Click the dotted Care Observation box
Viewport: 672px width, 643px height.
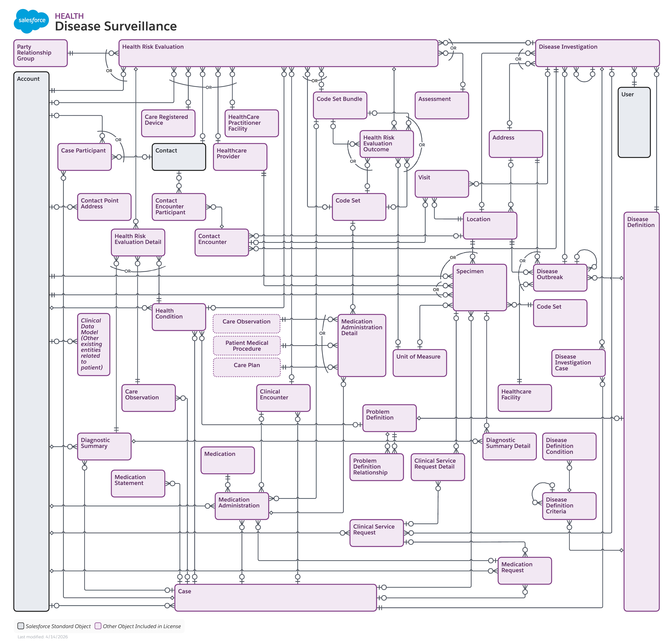click(x=246, y=324)
